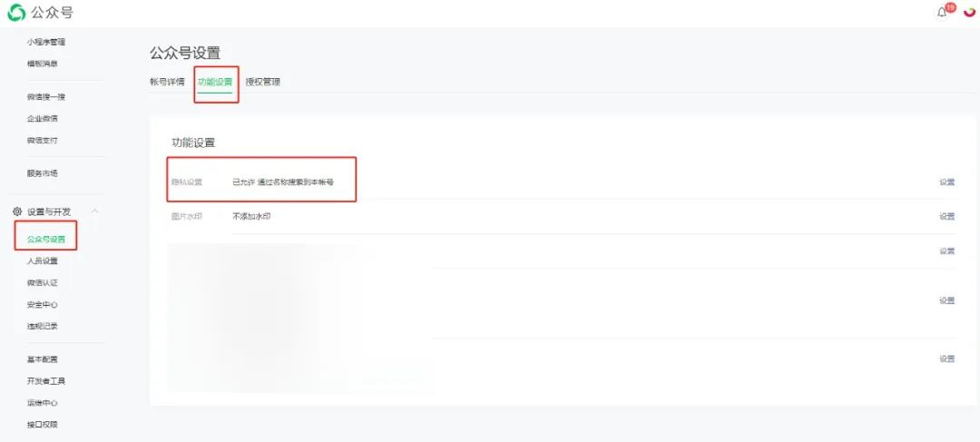
Task: Click 设置 link for 图片水印
Action: coord(946,217)
